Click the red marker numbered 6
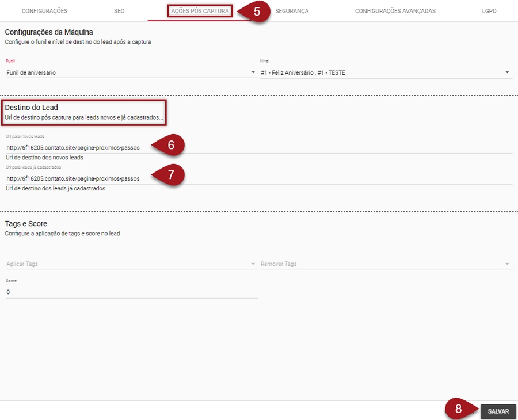 [170, 146]
